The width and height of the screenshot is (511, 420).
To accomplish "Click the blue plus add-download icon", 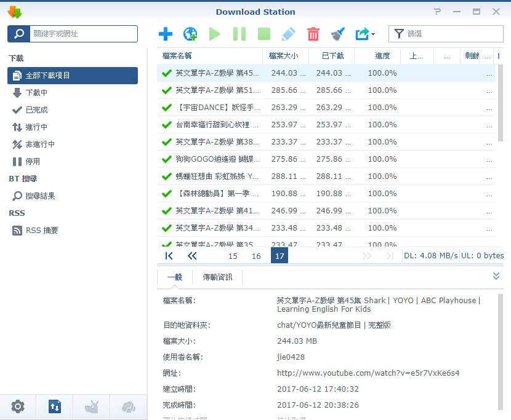I will [166, 34].
